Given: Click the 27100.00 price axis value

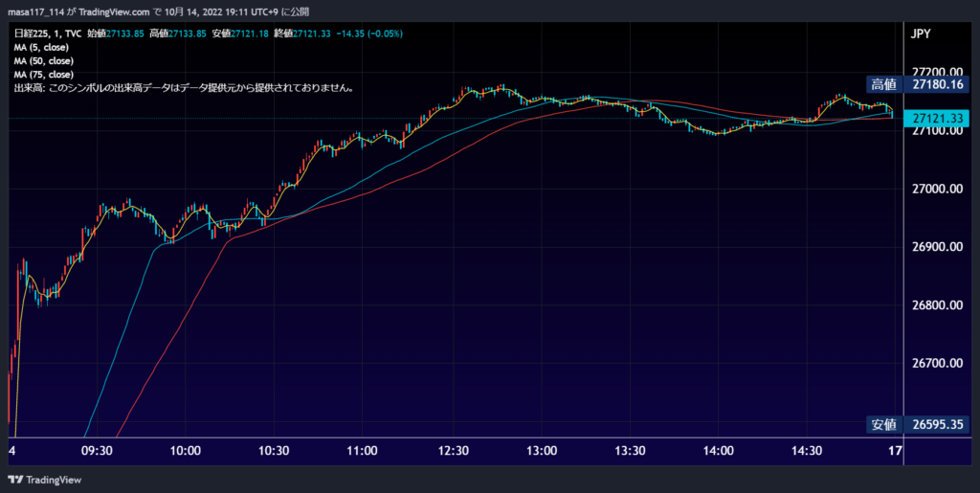Looking at the screenshot, I should 936,131.
